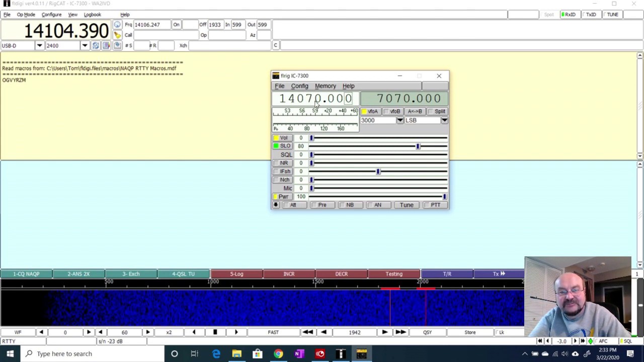Toggle the TxID button in fldigi
Image resolution: width=644 pixels, height=362 pixels.
pos(590,15)
